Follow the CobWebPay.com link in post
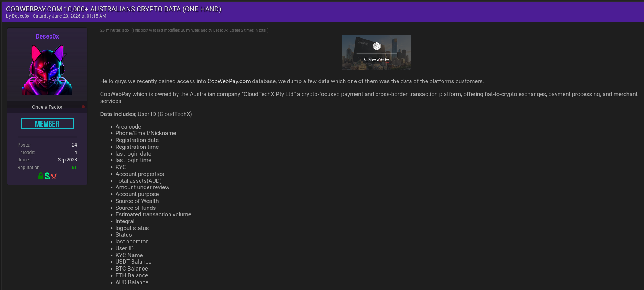644x290 pixels. [x=229, y=81]
